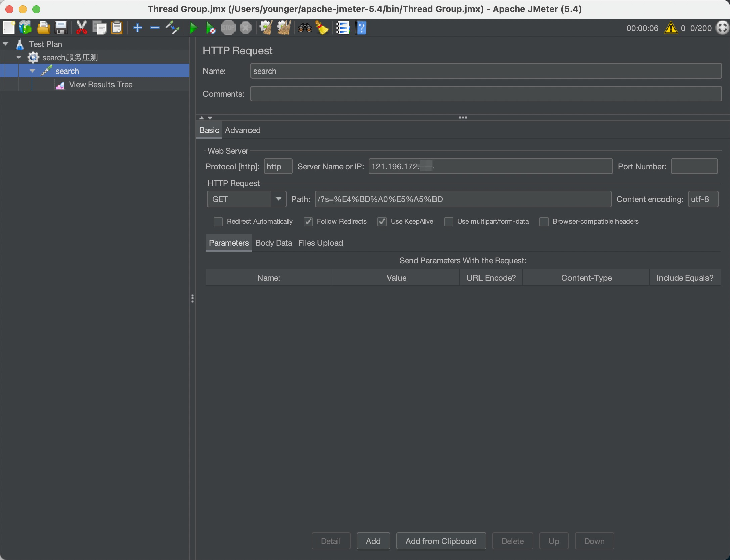The width and height of the screenshot is (730, 560).
Task: Click the New test plan icon
Action: point(9,28)
